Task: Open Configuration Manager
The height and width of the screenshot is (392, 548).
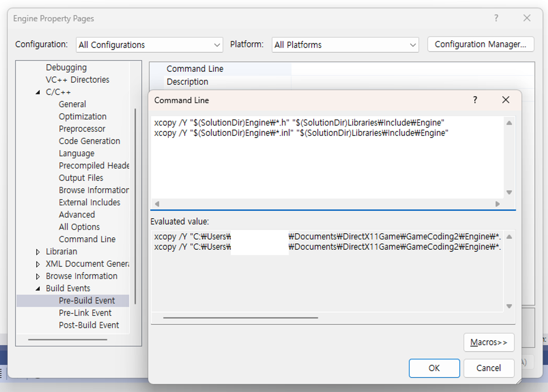Action: click(x=480, y=44)
